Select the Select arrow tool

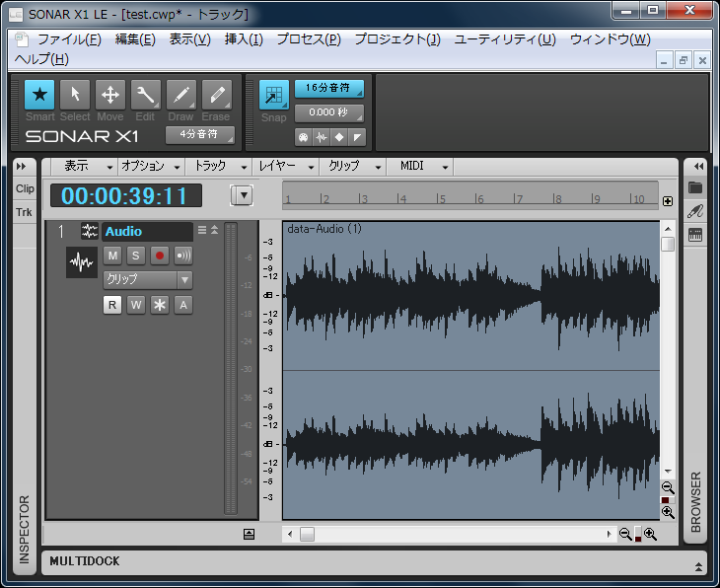point(75,95)
